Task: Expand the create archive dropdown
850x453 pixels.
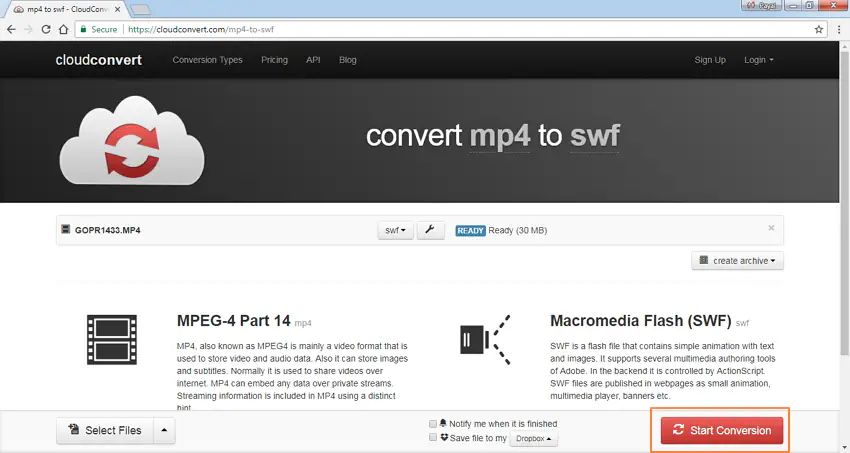Action: pos(737,261)
